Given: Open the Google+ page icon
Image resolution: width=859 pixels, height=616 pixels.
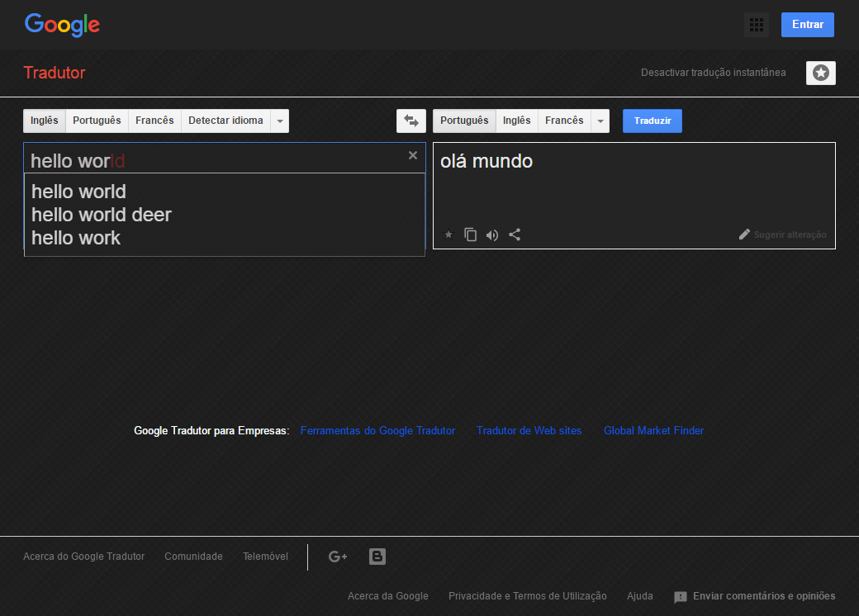Looking at the screenshot, I should click(338, 557).
